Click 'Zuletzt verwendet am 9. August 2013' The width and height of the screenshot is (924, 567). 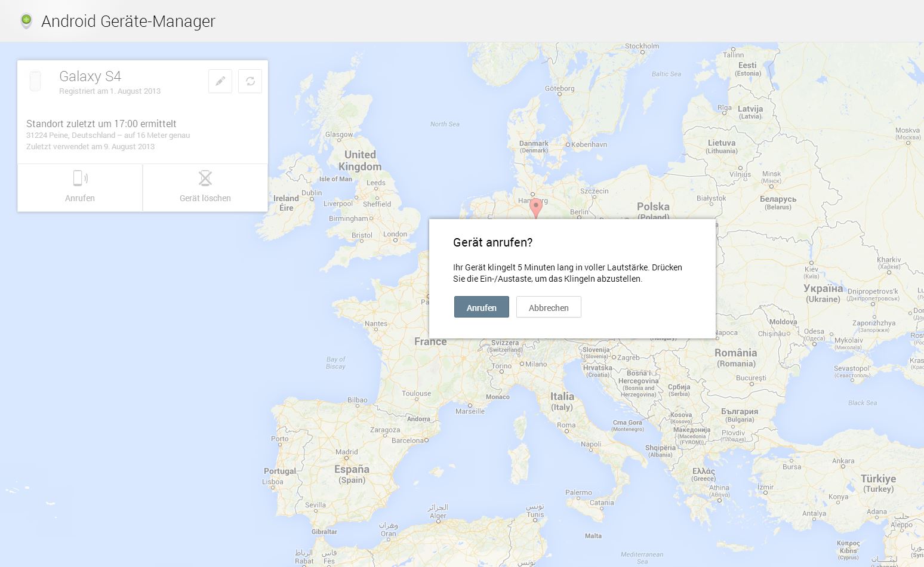pyautogui.click(x=90, y=147)
